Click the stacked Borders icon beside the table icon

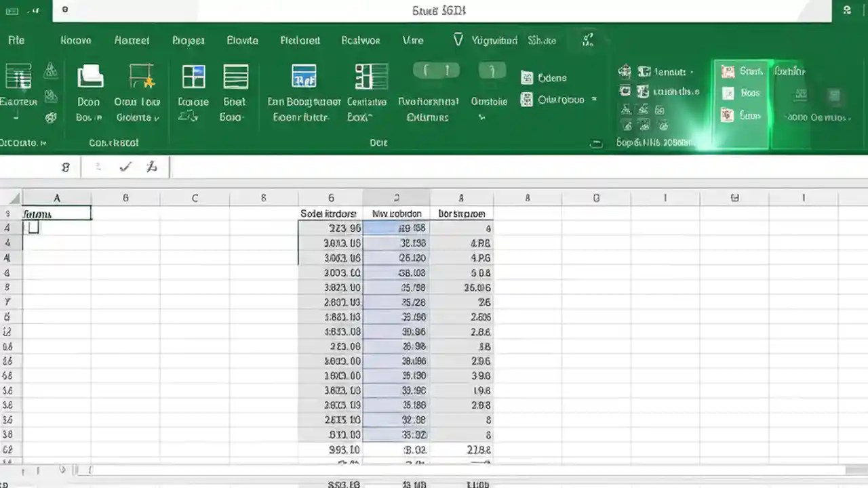click(x=235, y=76)
